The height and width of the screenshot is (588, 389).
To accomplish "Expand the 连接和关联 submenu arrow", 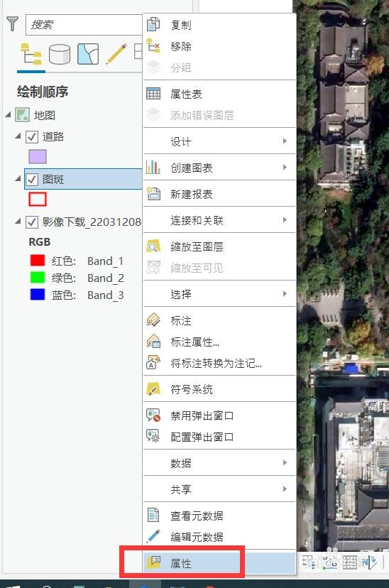I will 285,219.
